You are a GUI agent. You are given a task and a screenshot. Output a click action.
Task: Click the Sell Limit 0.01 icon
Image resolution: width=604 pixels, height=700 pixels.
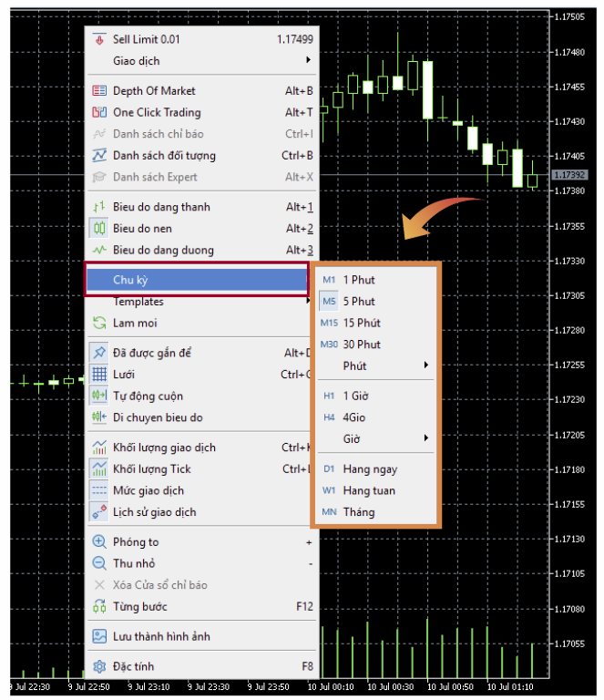[x=99, y=39]
